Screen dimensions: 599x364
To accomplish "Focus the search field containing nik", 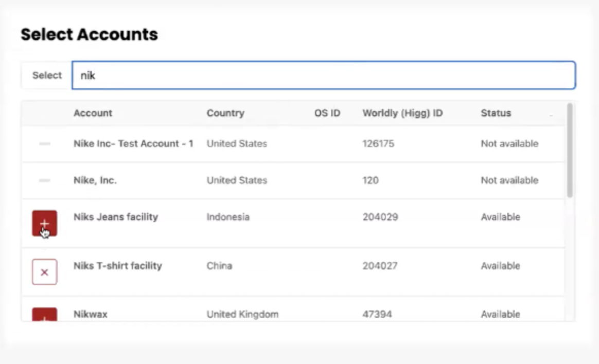I will [x=324, y=75].
